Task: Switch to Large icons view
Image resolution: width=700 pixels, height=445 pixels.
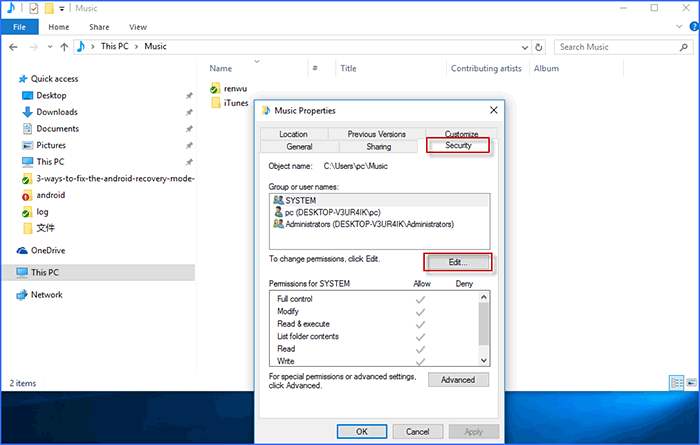Action: (x=692, y=383)
